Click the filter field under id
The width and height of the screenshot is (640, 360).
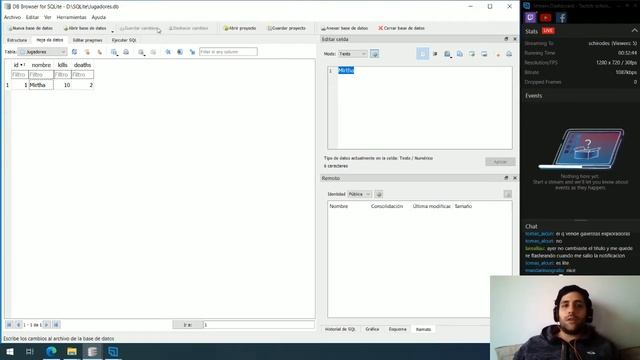(x=20, y=75)
